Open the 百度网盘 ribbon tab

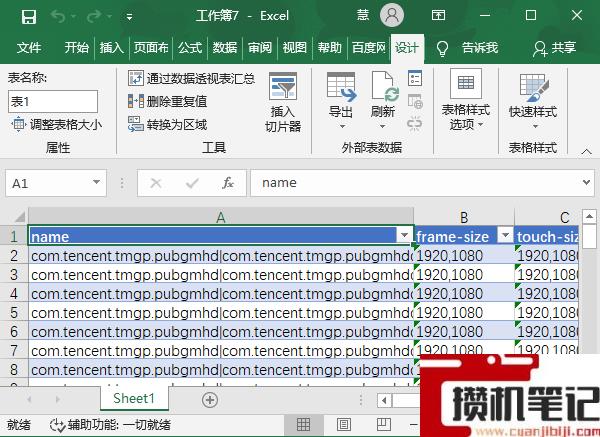tap(369, 48)
